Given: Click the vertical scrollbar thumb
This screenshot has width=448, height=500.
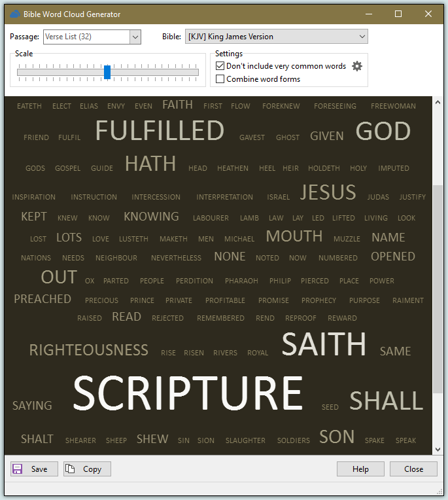Looking at the screenshot, I should tap(438, 289).
